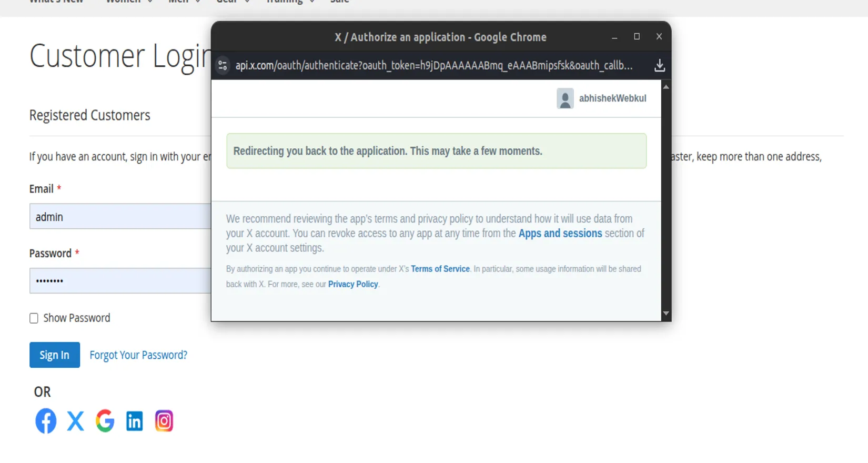
Task: Maximize the X authorize popup window
Action: point(637,36)
